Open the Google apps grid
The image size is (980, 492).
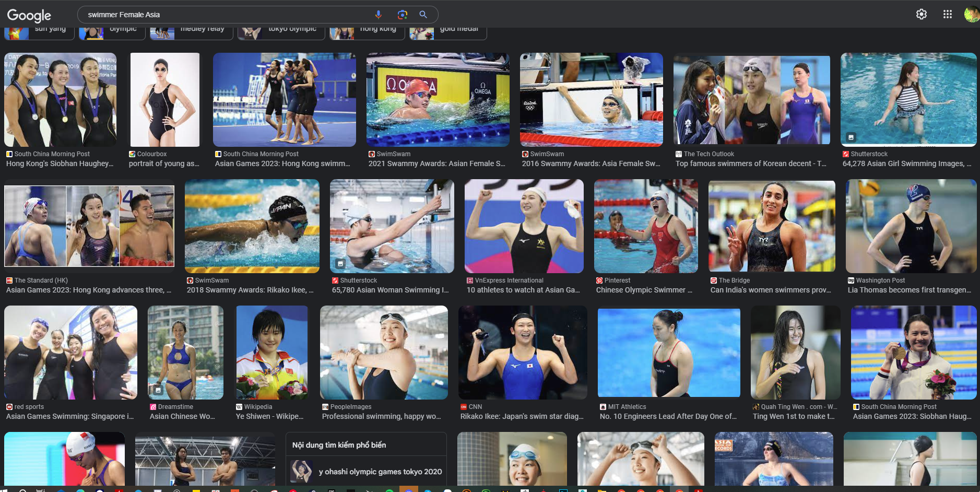click(948, 14)
